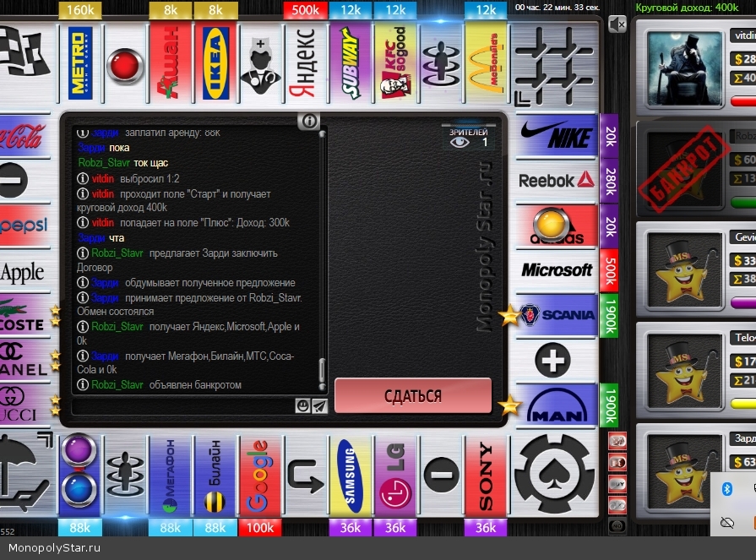Select the McDonald's property cell
This screenshot has height=560, width=756.
click(x=486, y=63)
